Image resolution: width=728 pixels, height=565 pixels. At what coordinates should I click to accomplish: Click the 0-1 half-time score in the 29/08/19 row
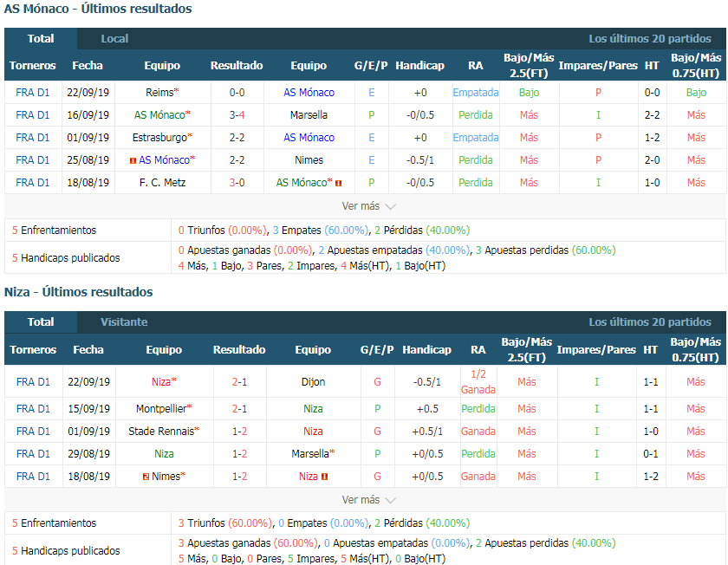pyautogui.click(x=651, y=453)
